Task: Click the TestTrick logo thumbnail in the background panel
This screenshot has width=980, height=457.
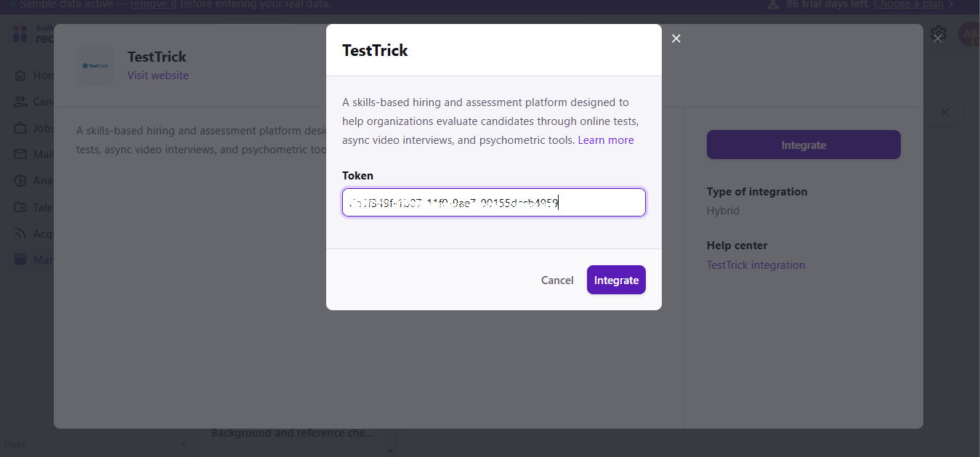Action: click(x=96, y=65)
